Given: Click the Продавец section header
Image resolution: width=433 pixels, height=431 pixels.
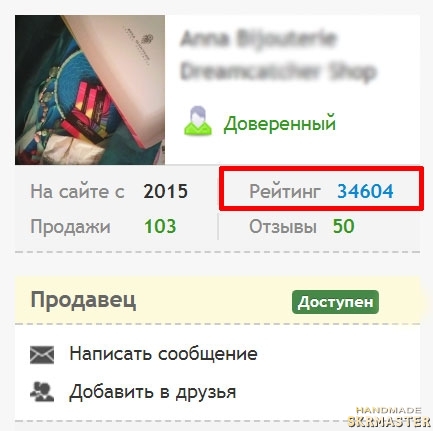Looking at the screenshot, I should coord(83,301).
